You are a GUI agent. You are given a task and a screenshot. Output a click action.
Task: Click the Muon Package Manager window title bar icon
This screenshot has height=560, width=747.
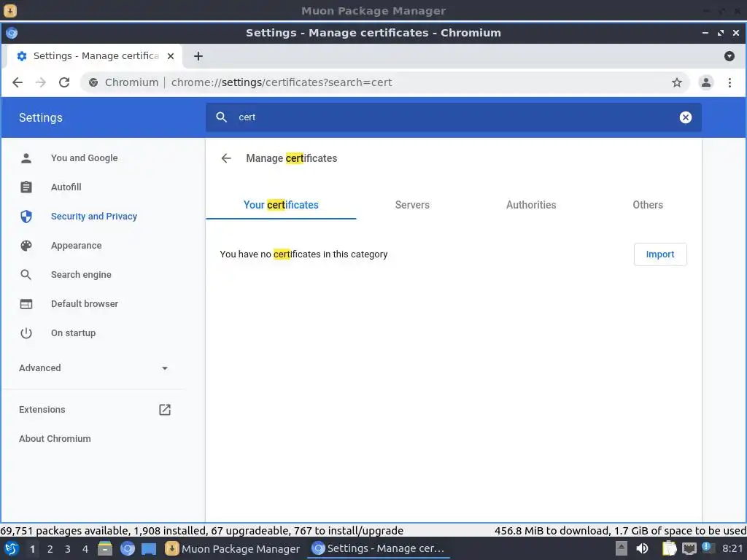(x=9, y=10)
